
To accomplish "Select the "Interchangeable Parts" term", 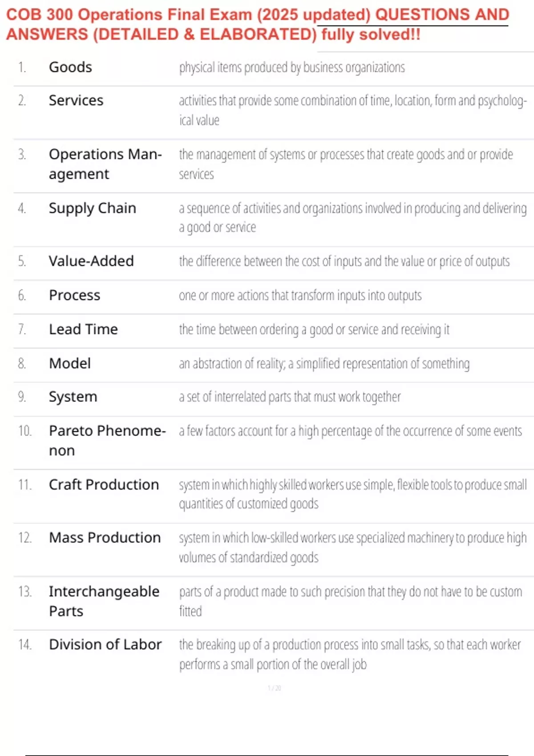I will tap(104, 601).
